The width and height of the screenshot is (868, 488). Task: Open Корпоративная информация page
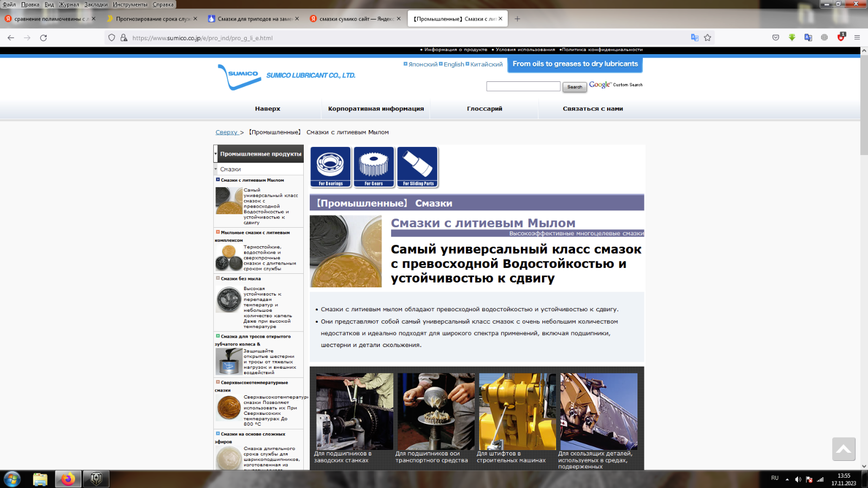[376, 108]
